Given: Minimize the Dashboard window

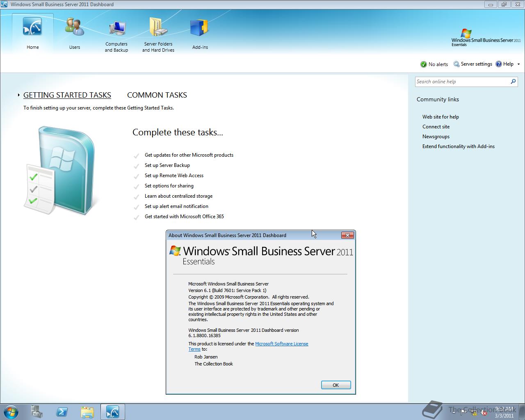Looking at the screenshot, I should 491,5.
